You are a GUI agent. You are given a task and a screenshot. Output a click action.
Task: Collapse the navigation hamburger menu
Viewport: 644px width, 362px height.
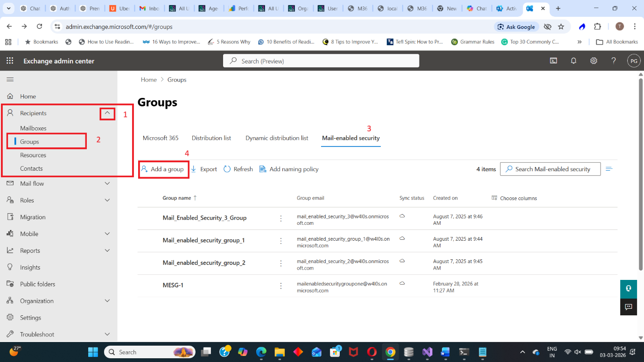pos(10,80)
